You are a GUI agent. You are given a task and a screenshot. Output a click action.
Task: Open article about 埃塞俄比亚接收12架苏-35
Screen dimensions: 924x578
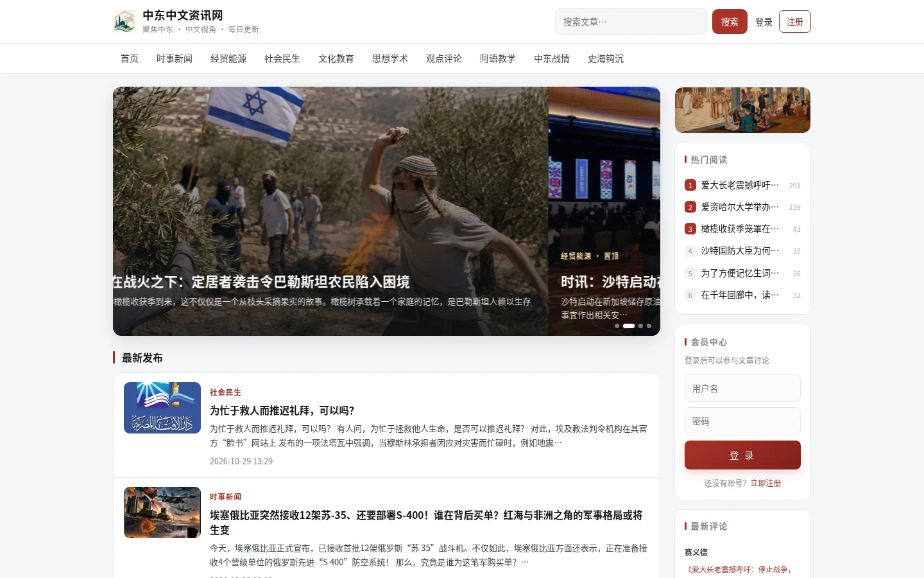(426, 522)
